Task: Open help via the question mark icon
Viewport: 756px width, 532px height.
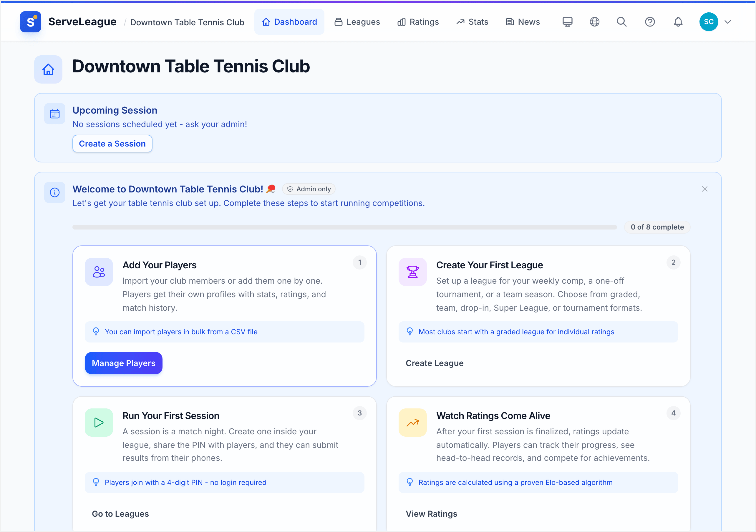Action: point(650,22)
